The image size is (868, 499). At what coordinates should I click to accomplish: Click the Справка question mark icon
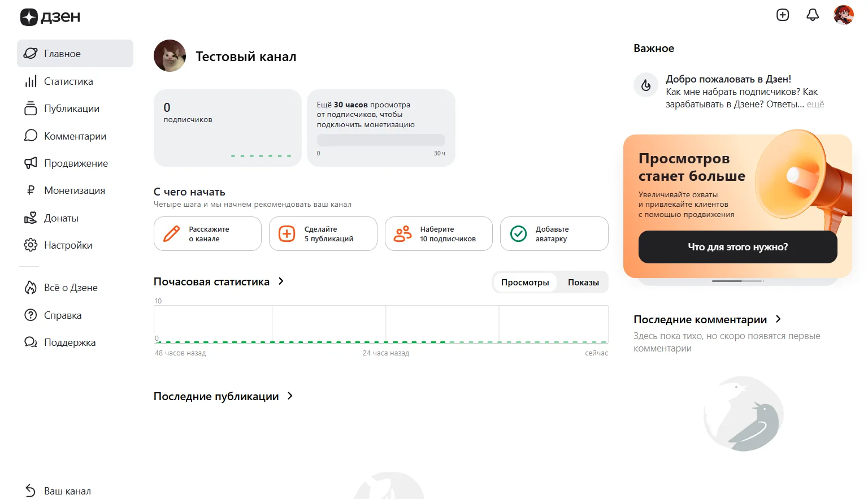point(31,315)
